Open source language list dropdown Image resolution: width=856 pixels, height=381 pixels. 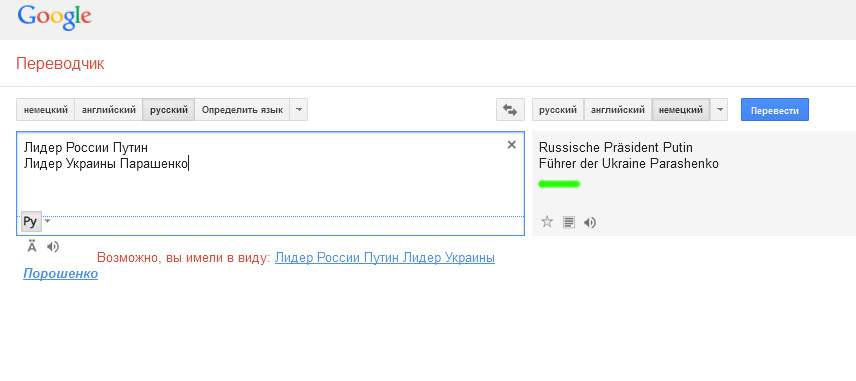coord(299,110)
